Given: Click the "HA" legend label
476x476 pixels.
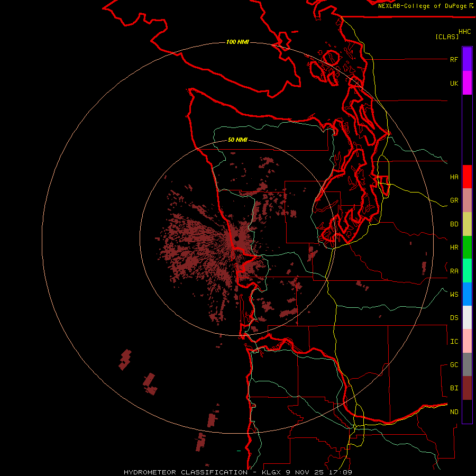Looking at the screenshot, I should (x=454, y=177).
